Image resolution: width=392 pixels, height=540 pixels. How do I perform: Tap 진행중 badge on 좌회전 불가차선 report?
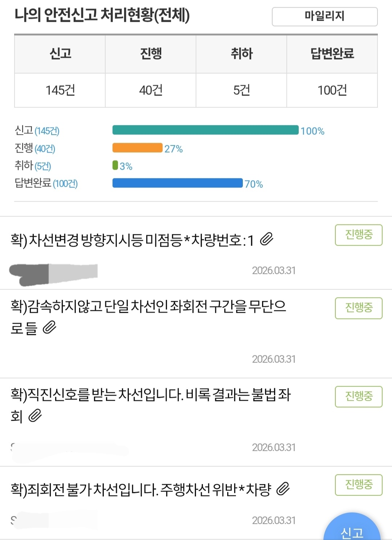coord(359,485)
